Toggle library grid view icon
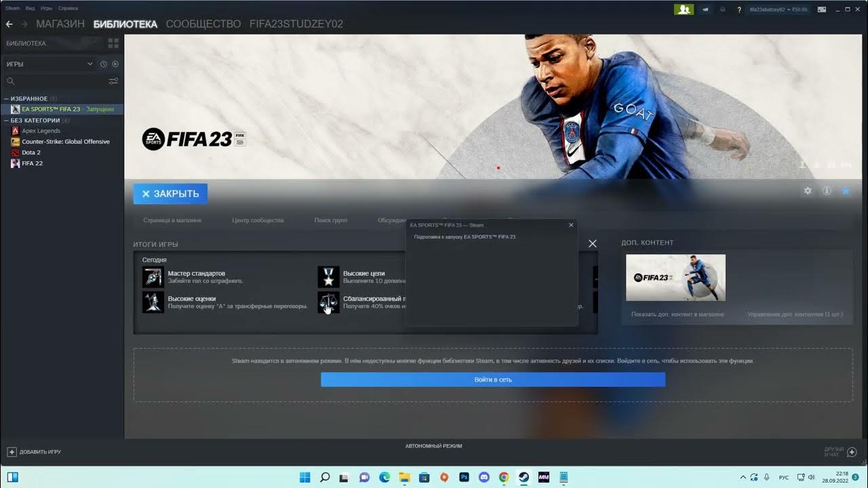The width and height of the screenshot is (868, 488). (113, 43)
